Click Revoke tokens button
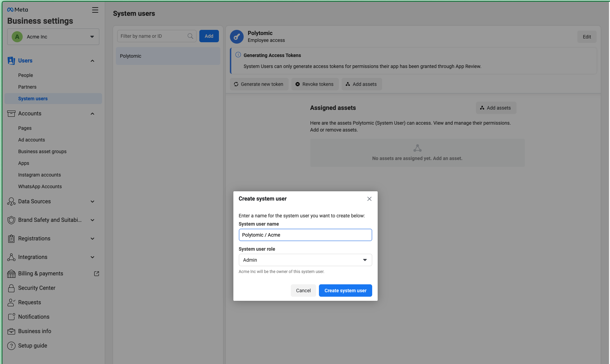The width and height of the screenshot is (610, 364). pos(315,84)
